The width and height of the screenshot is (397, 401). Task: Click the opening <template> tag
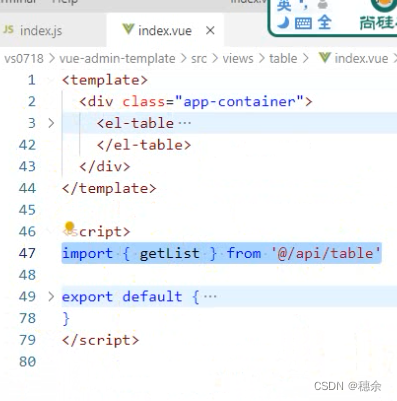pos(105,80)
